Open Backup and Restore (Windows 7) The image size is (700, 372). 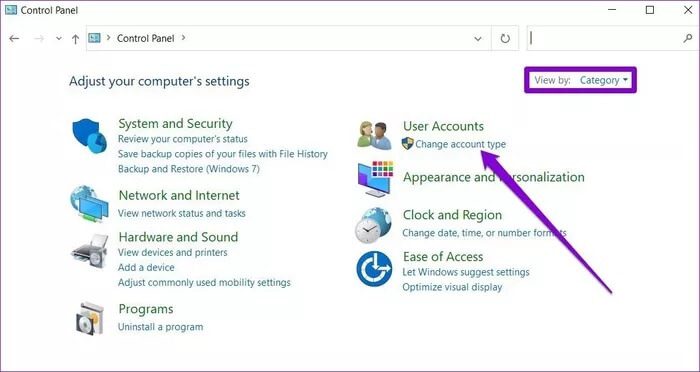point(189,169)
